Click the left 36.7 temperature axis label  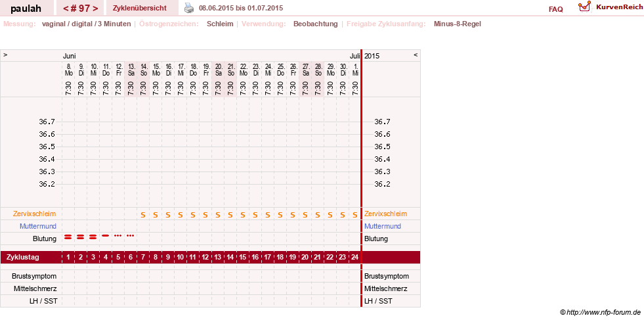pyautogui.click(x=47, y=122)
